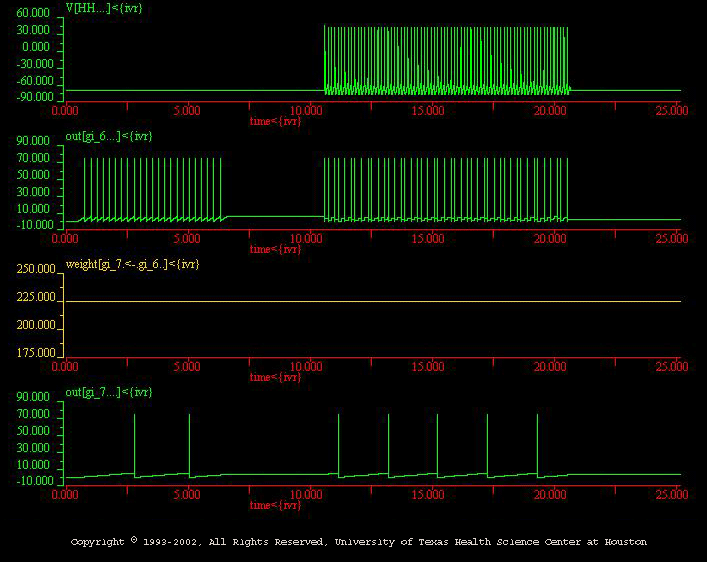Click 250.000 tick label on weight axis

tap(36, 269)
